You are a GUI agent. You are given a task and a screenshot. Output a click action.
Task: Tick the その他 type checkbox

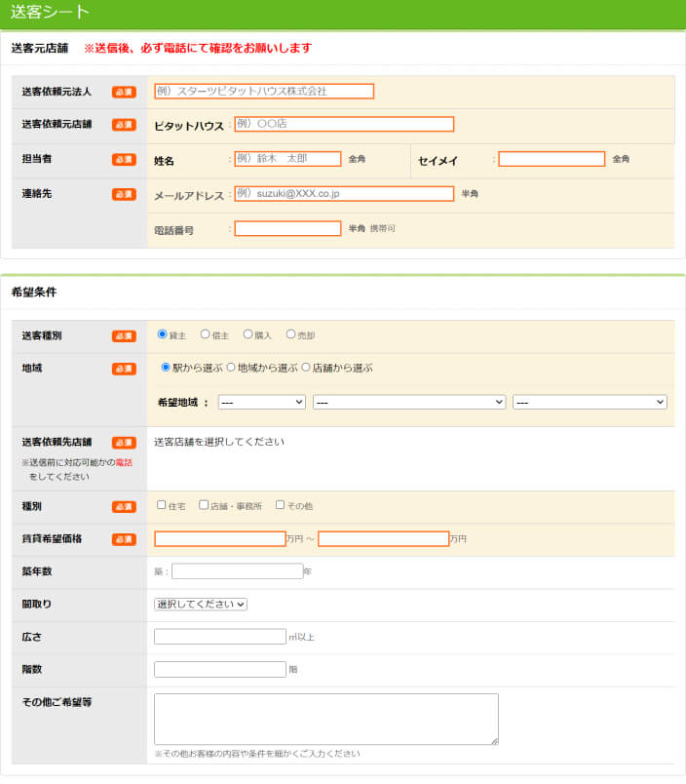coord(281,505)
